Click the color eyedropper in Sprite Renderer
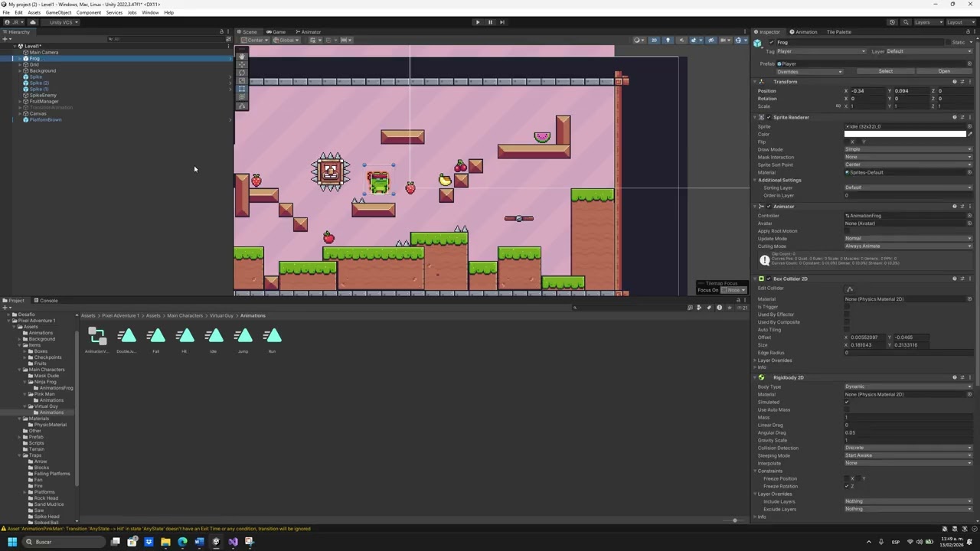This screenshot has width=980, height=551. [x=969, y=134]
